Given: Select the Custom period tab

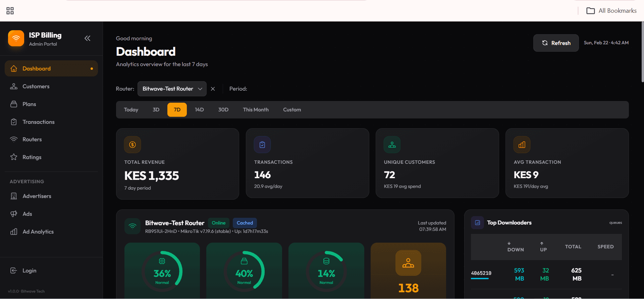Looking at the screenshot, I should tap(292, 110).
